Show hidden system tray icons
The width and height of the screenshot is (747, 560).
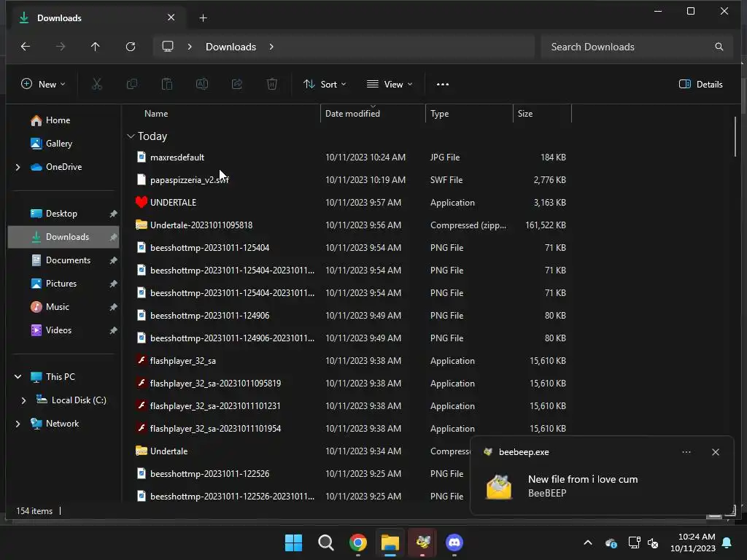tap(588, 542)
